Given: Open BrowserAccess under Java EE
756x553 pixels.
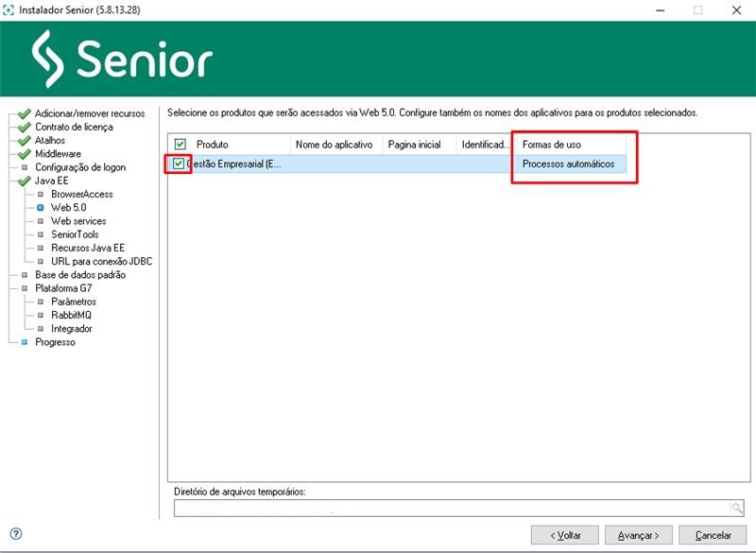Looking at the screenshot, I should coord(82,195).
